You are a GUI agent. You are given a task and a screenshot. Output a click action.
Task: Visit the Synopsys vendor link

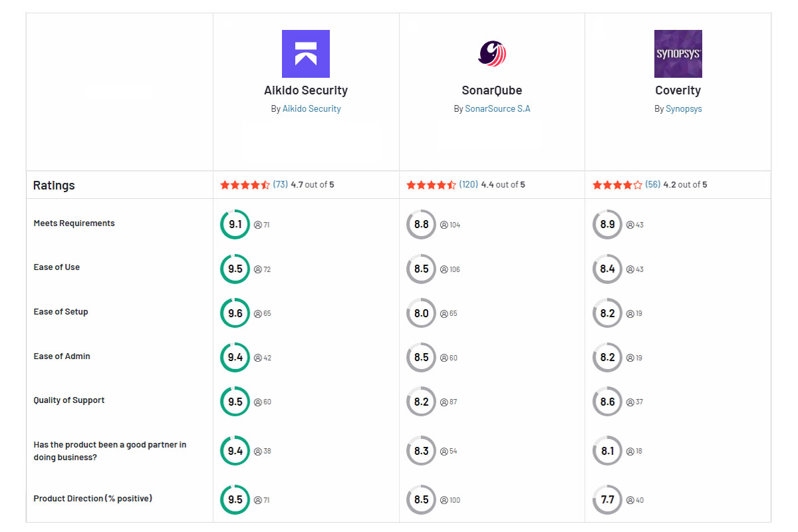(x=684, y=108)
